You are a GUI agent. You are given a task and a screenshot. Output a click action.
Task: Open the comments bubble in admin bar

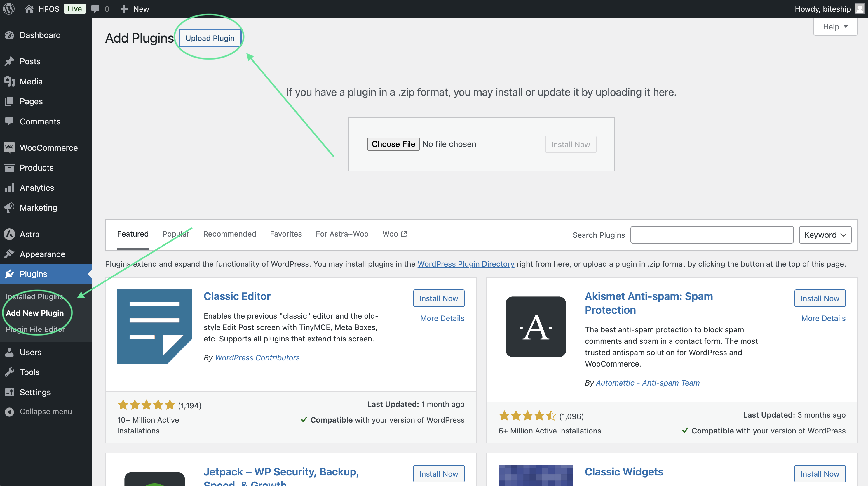[95, 9]
